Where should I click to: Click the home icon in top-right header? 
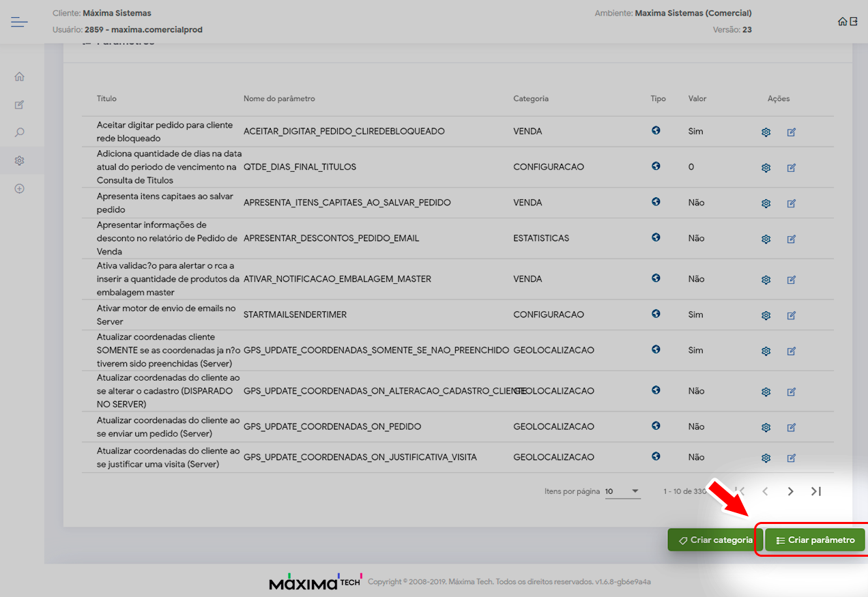coord(842,22)
